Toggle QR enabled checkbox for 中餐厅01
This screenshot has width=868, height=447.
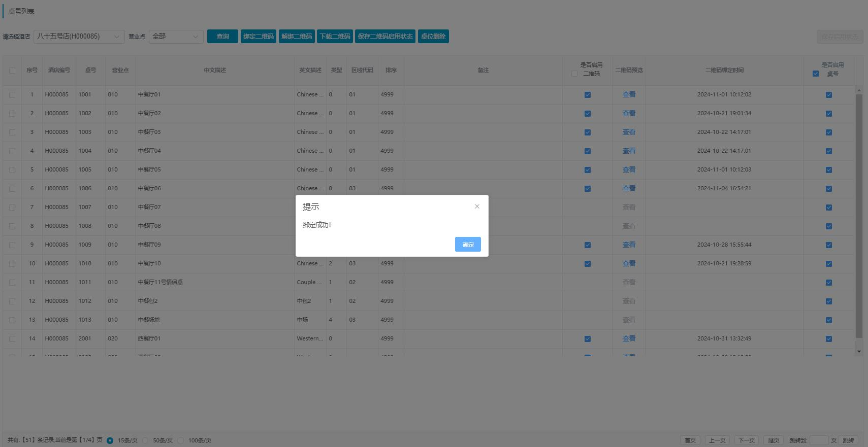[588, 95]
